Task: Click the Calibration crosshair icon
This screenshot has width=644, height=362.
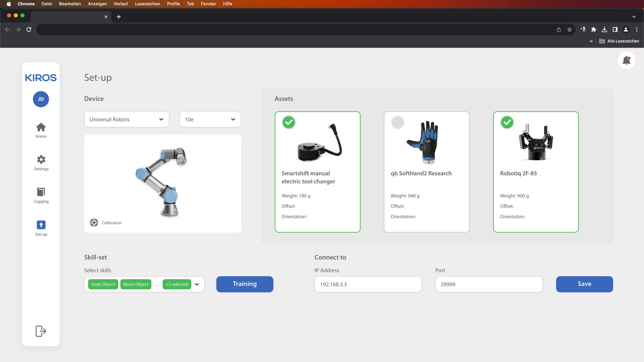Action: coord(94,222)
